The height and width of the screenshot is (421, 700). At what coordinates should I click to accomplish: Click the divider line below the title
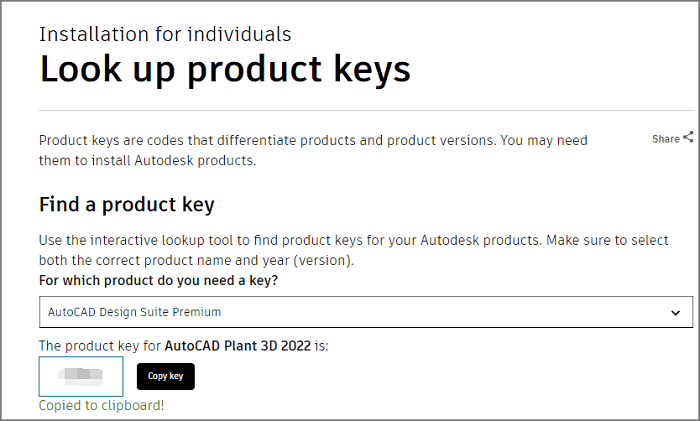point(365,110)
